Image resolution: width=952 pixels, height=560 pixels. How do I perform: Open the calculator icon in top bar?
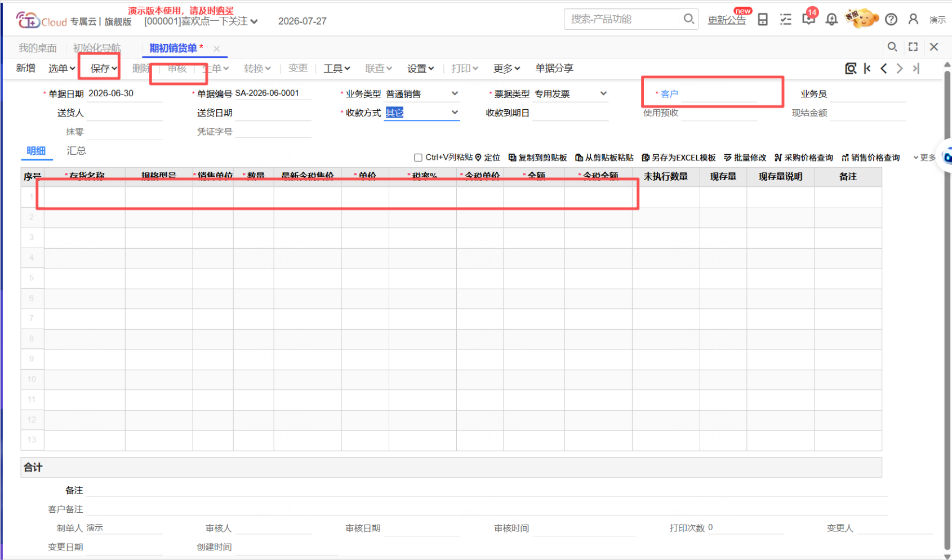coord(763,20)
